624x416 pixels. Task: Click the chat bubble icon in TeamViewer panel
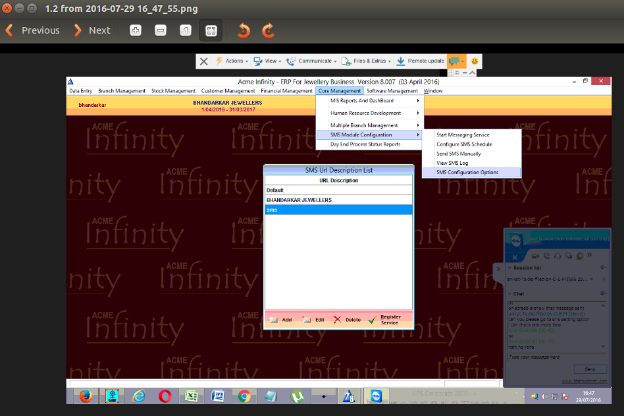point(569,256)
